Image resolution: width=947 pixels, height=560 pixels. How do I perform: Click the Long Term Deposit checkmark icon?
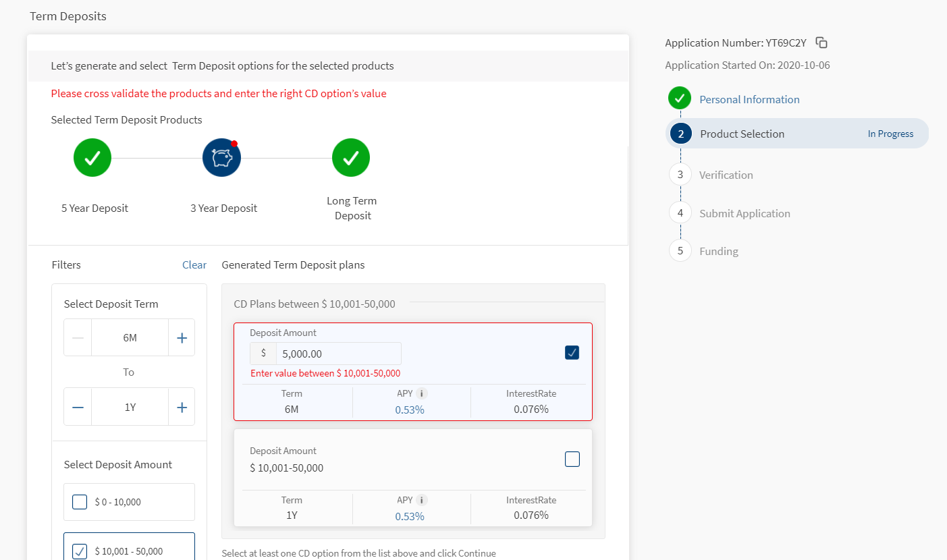pyautogui.click(x=351, y=158)
